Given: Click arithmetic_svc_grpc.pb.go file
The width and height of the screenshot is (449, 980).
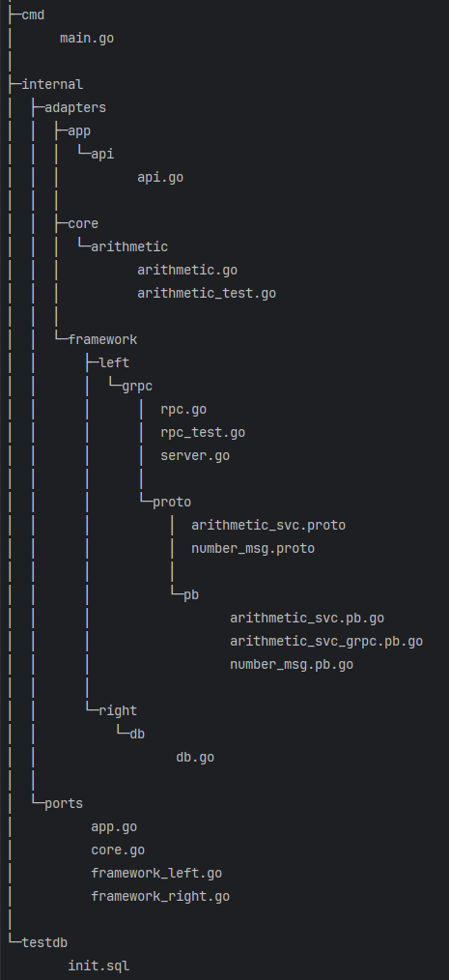Looking at the screenshot, I should point(326,641).
